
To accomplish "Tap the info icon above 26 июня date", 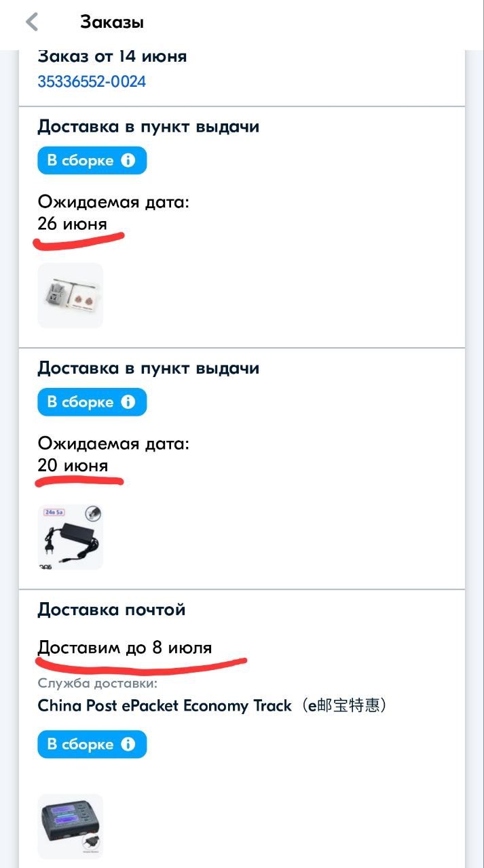I will pyautogui.click(x=128, y=161).
